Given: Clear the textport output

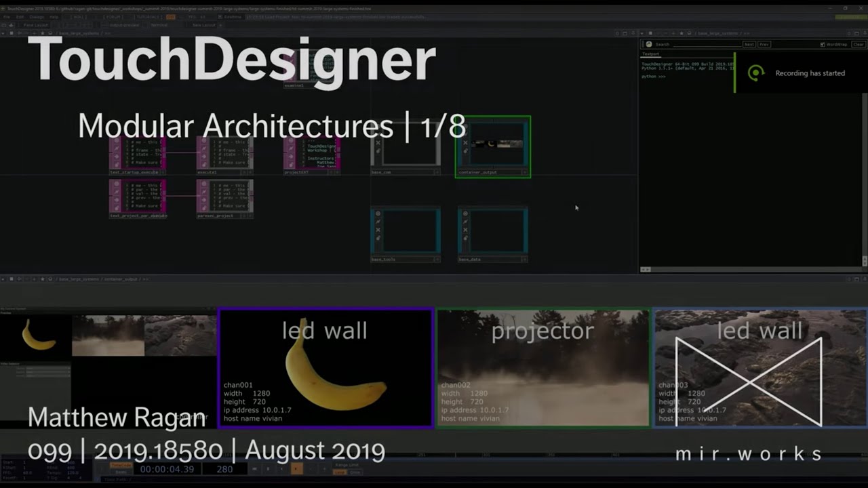Looking at the screenshot, I should [859, 44].
